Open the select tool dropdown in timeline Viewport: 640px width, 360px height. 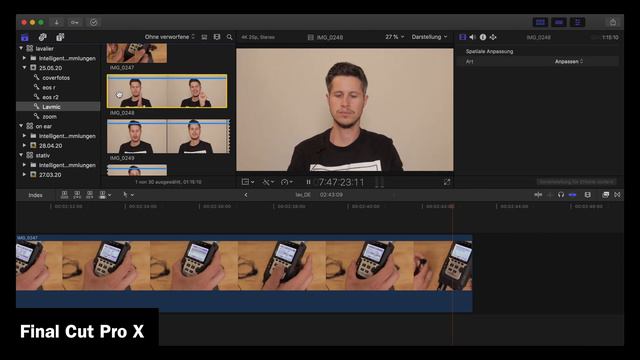pyautogui.click(x=128, y=195)
